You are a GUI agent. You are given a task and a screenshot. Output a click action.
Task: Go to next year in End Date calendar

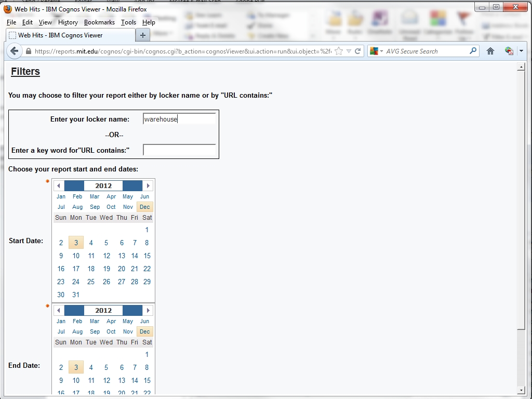tap(148, 310)
